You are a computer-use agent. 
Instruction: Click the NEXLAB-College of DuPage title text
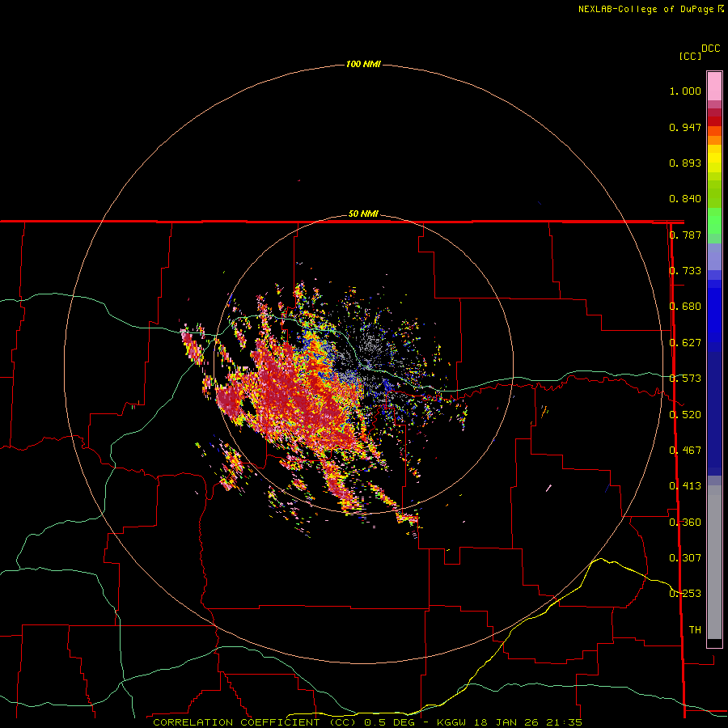(645, 9)
